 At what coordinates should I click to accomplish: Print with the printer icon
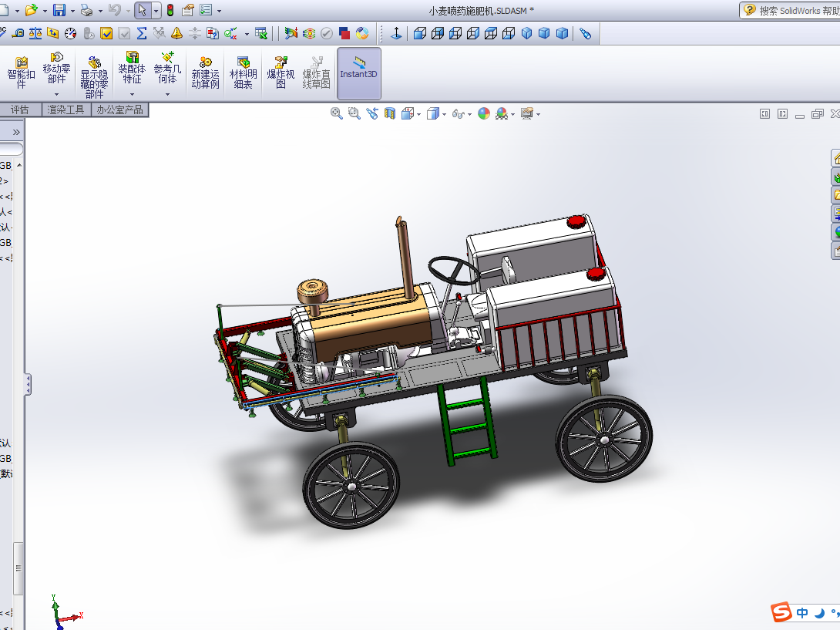[x=86, y=10]
